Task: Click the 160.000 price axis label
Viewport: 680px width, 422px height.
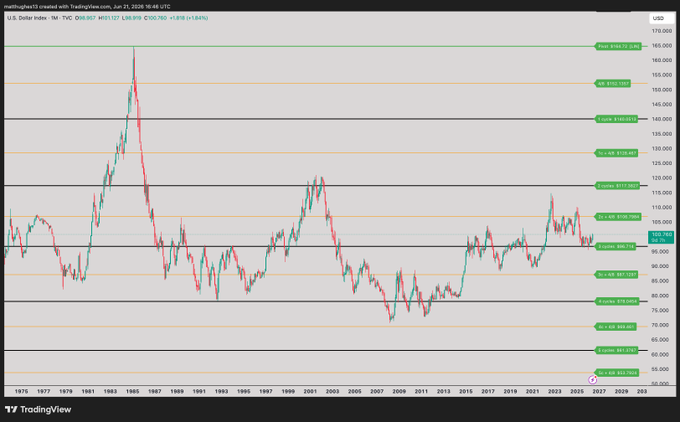Action: tap(662, 60)
